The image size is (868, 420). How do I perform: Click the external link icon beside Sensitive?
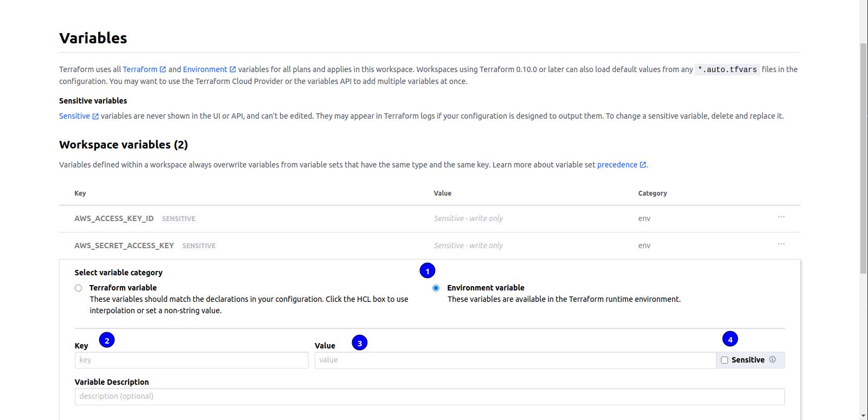[95, 117]
